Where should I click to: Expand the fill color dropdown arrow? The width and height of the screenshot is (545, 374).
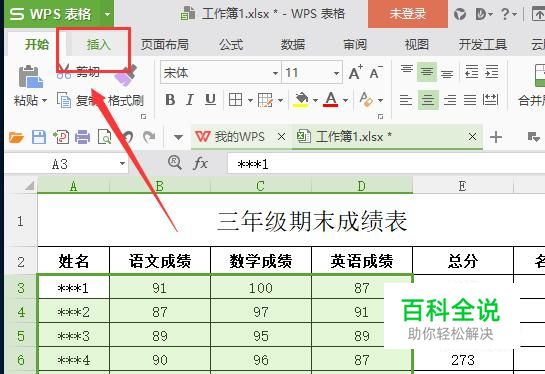(x=315, y=100)
